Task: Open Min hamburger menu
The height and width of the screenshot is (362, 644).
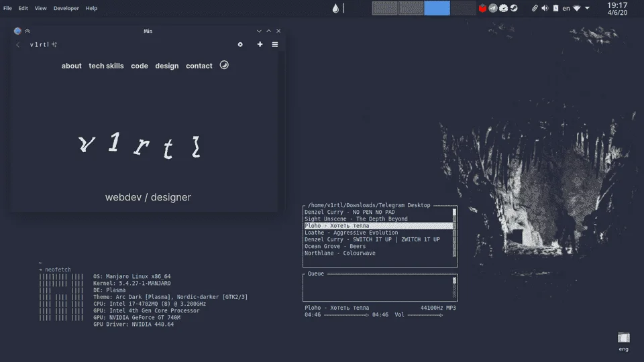Action: [x=275, y=44]
